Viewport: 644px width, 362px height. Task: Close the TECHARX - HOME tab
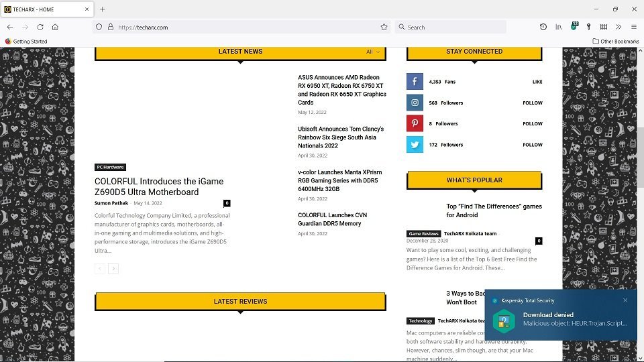[87, 9]
